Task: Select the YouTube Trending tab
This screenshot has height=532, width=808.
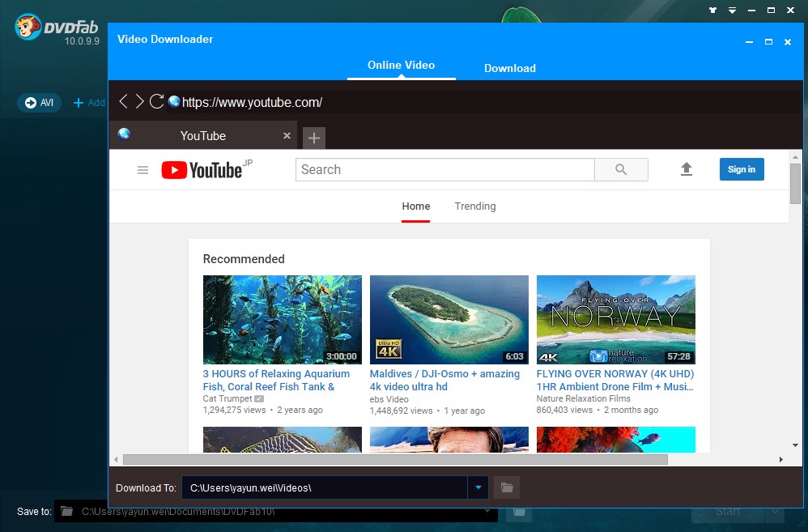Action: tap(475, 206)
